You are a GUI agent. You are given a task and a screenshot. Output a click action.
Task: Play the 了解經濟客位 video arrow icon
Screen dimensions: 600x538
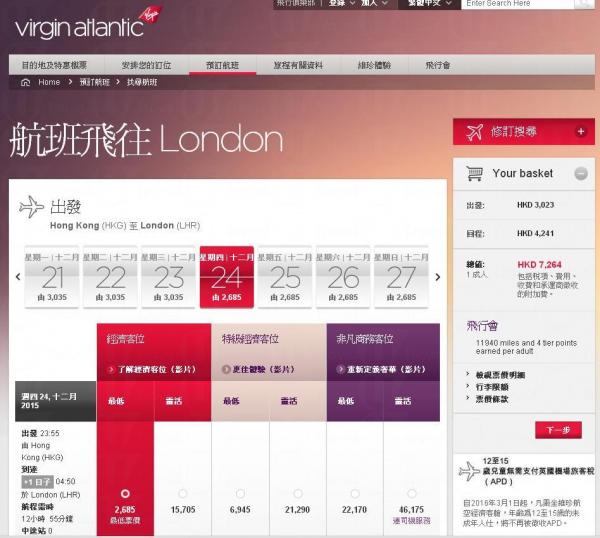[x=111, y=370]
